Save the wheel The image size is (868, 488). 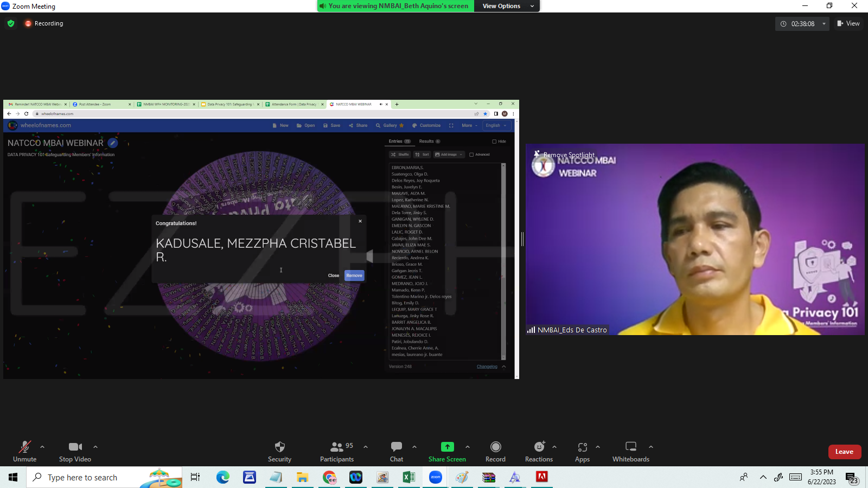tap(331, 125)
